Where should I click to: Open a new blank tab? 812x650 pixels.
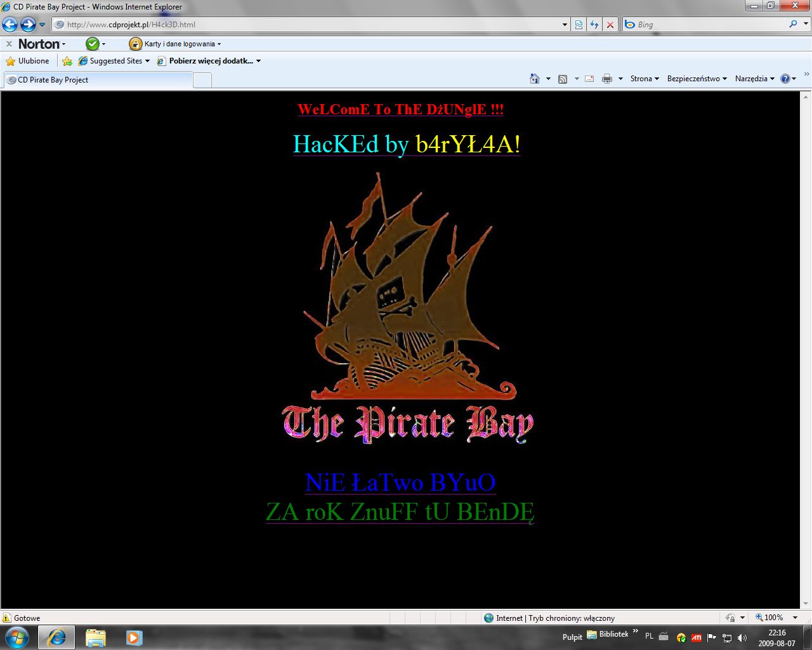pos(202,80)
